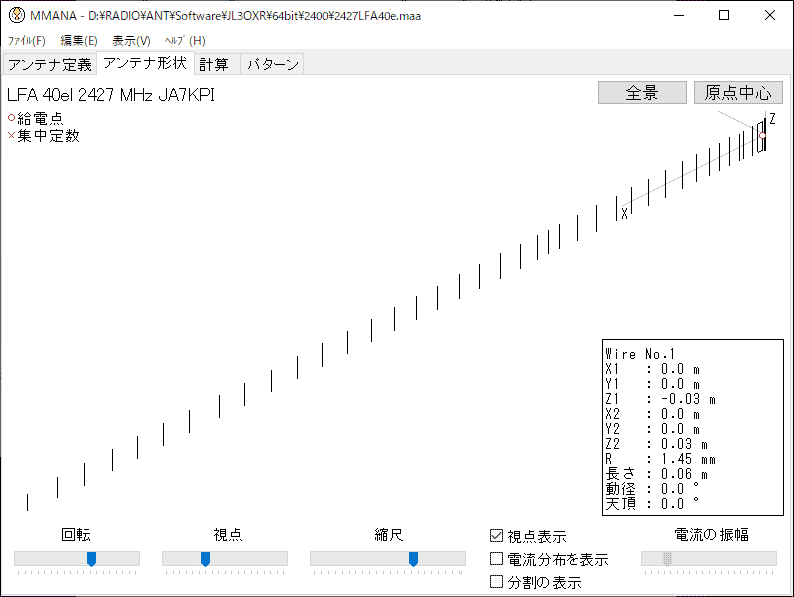Enable the 分割の表示 checkbox
This screenshot has width=794, height=597.
(497, 581)
